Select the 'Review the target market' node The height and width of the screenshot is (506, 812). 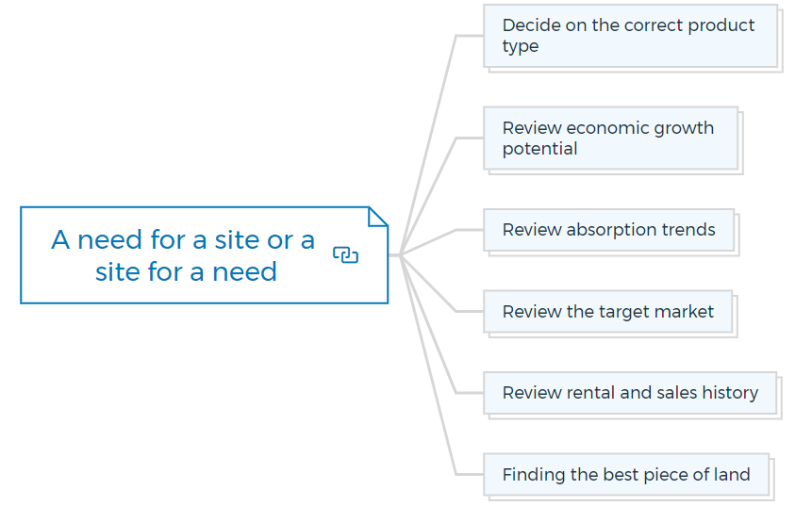[x=608, y=312]
